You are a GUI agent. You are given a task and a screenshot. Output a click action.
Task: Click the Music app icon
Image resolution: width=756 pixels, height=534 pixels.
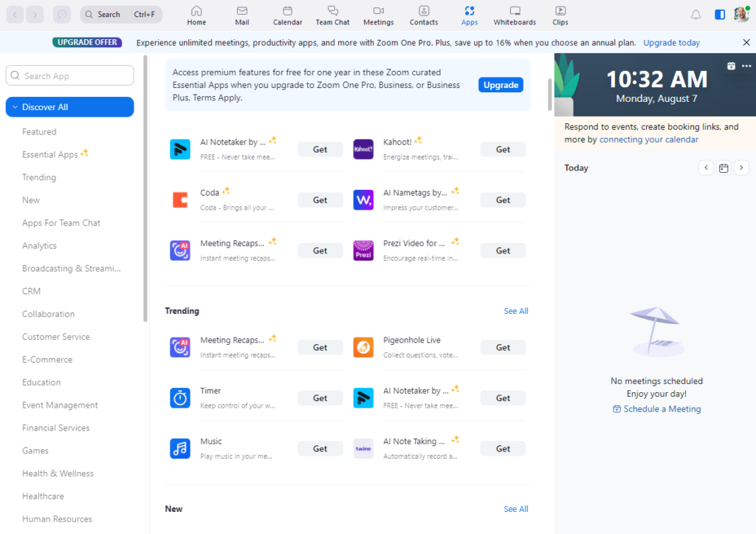click(180, 448)
